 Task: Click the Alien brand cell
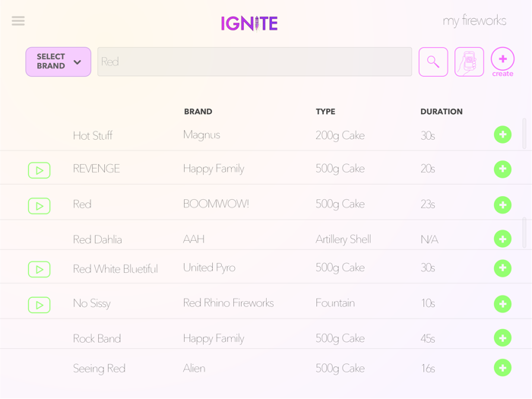click(194, 368)
